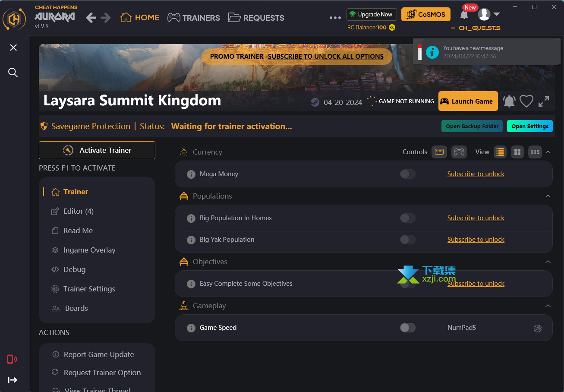564x392 pixels.
Task: Go to the TRAINERS tab
Action: pos(194,18)
